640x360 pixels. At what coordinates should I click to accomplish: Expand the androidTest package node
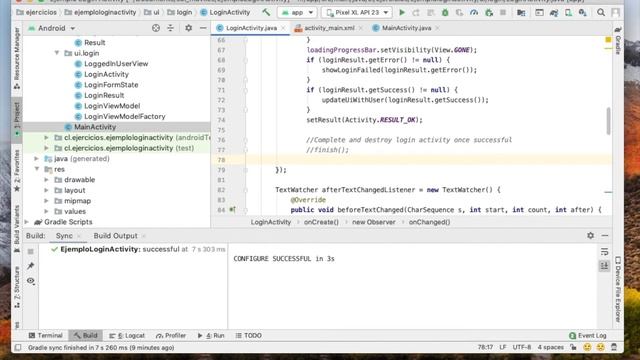(46, 138)
